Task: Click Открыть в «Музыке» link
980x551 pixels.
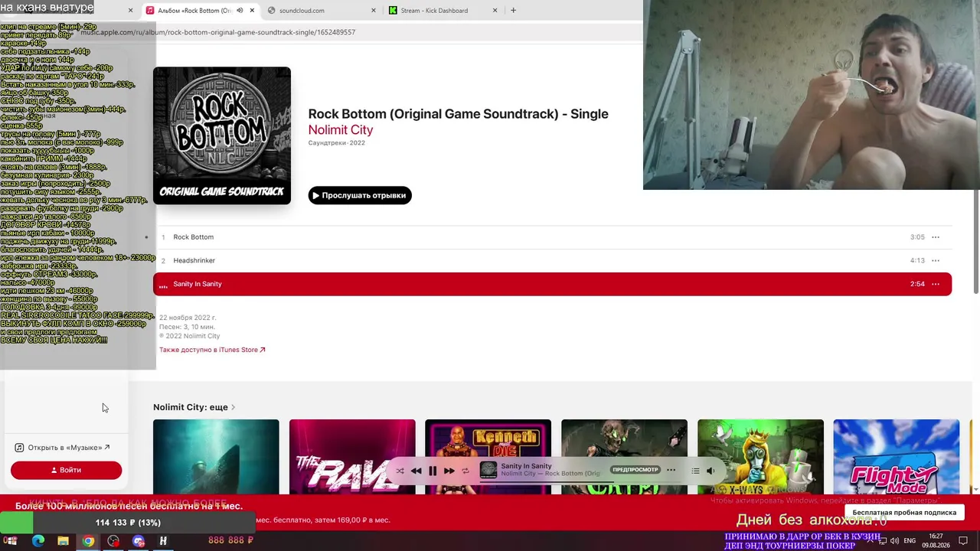Action: point(63,448)
